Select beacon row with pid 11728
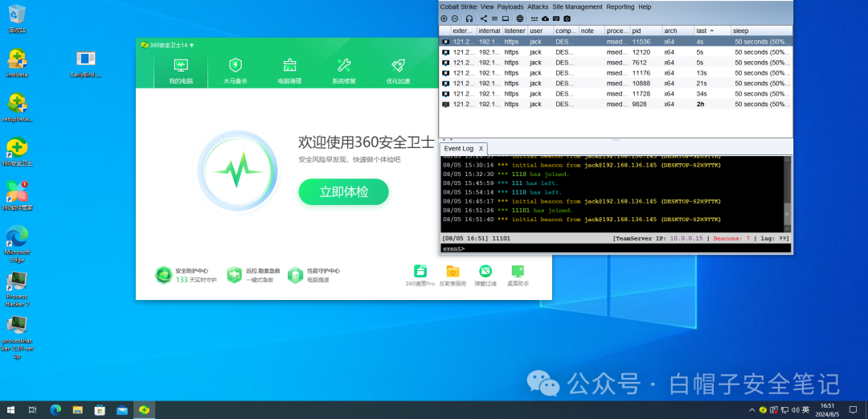The image size is (868, 419). (x=616, y=93)
